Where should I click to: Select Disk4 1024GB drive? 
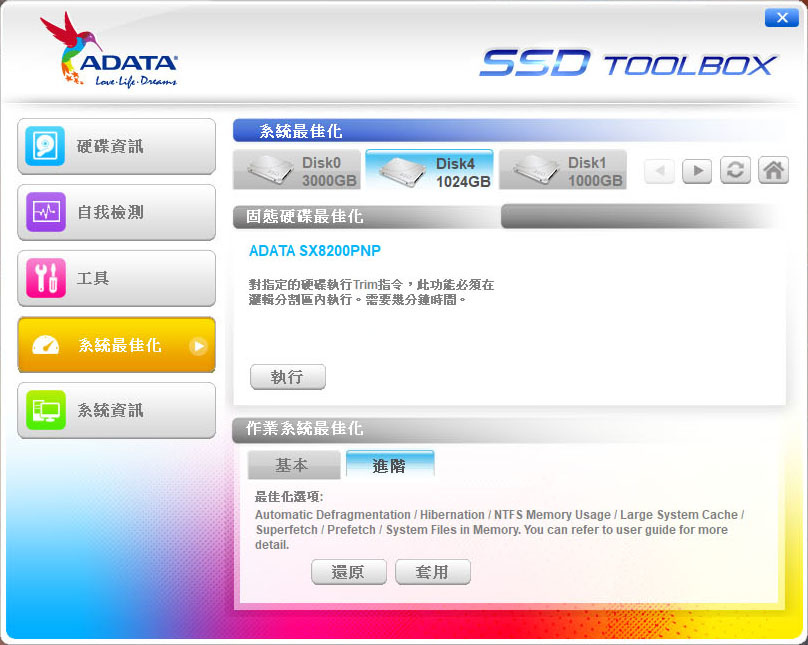click(429, 169)
